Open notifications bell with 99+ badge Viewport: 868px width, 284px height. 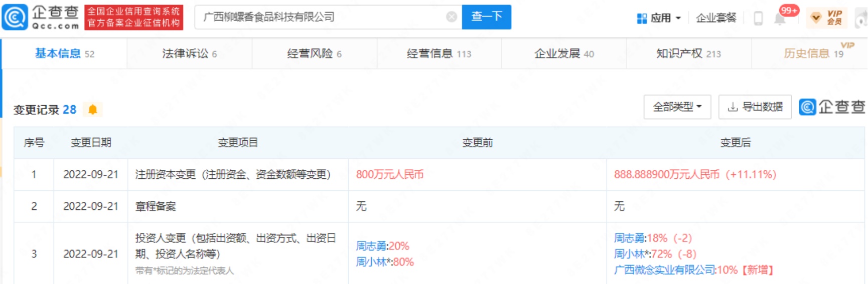coord(780,19)
